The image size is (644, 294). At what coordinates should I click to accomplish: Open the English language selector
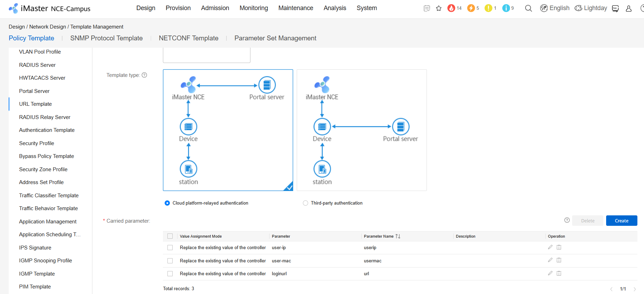click(555, 8)
